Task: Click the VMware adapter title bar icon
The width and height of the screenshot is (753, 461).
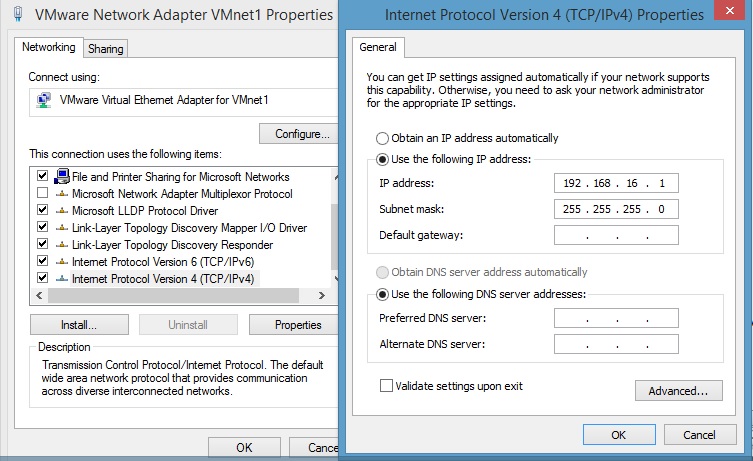Action: coord(19,15)
